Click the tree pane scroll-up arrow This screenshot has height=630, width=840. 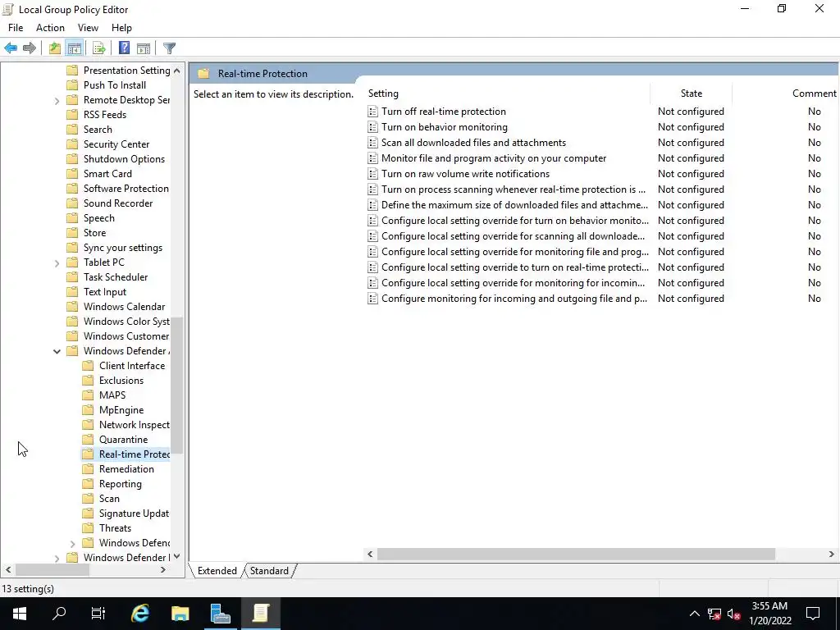[177, 71]
